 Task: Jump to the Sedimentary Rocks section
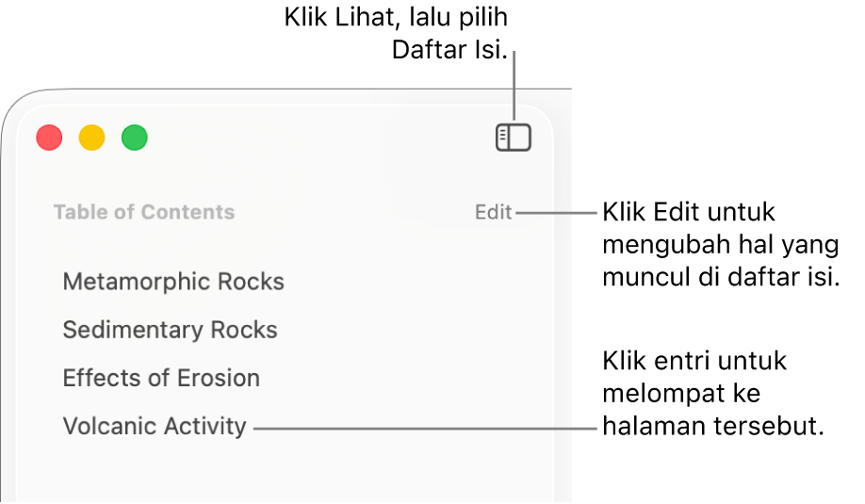click(170, 330)
